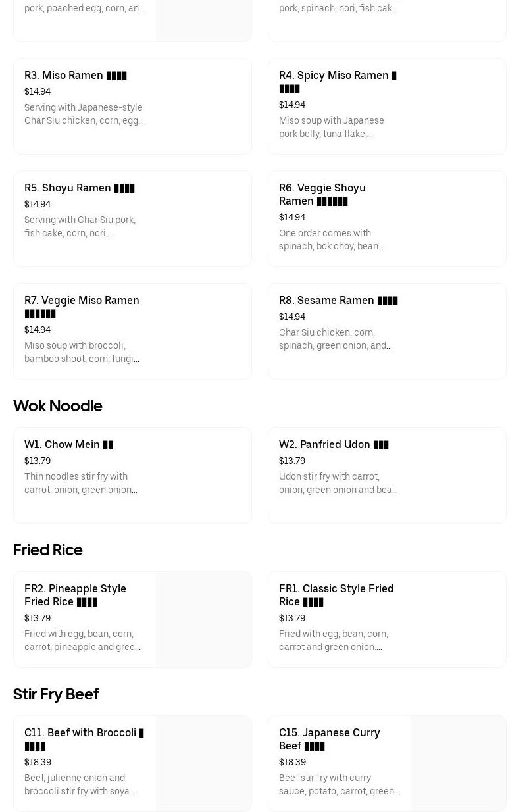Click the Panfried Udon description text

point(338,483)
